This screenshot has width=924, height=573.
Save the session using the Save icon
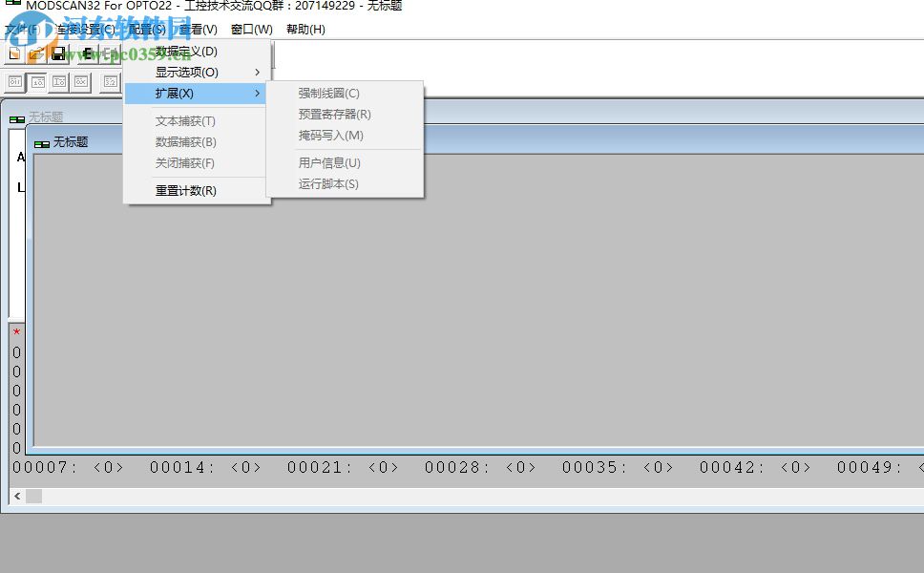coord(57,53)
